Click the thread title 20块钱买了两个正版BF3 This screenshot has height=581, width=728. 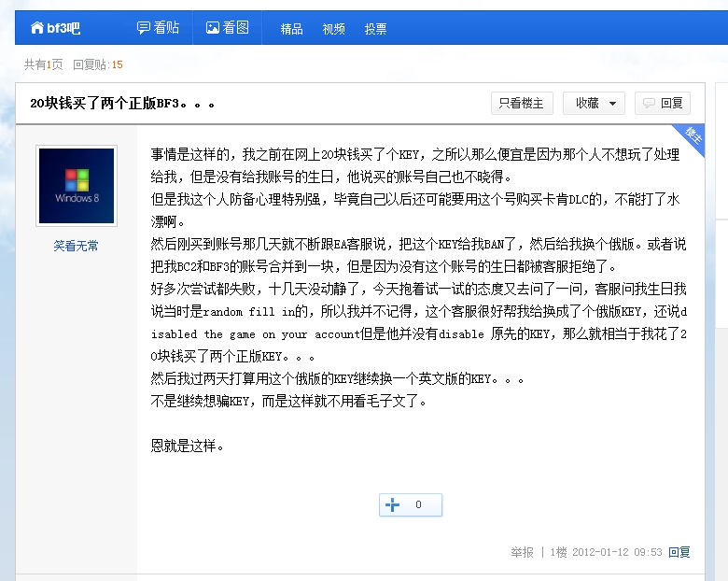[122, 103]
